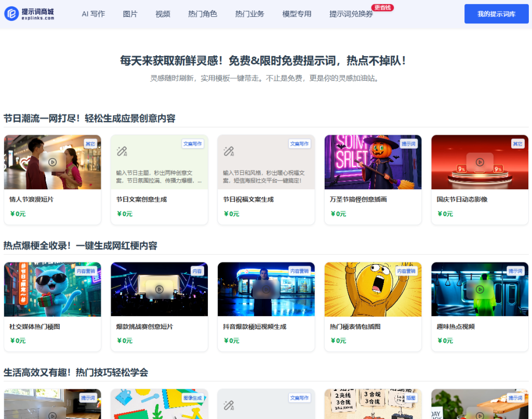Expand the 热门角色 menu

[203, 14]
